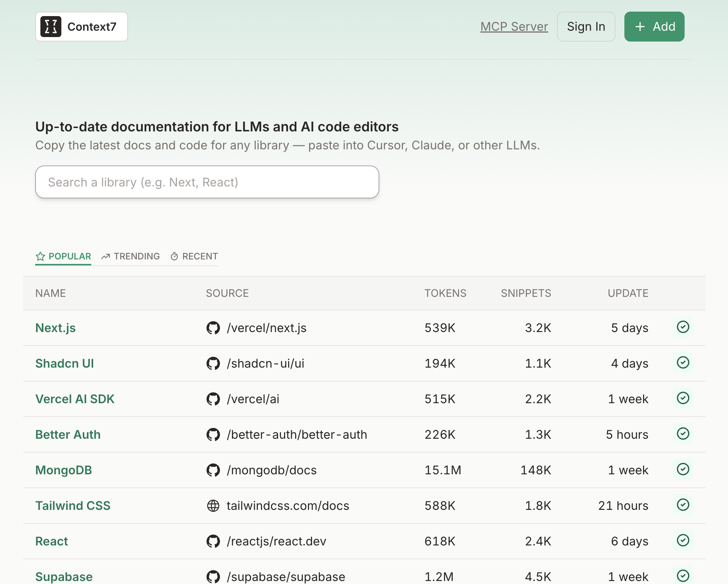Switch to the Recent tab
Screen dimensions: 728x584
click(194, 256)
